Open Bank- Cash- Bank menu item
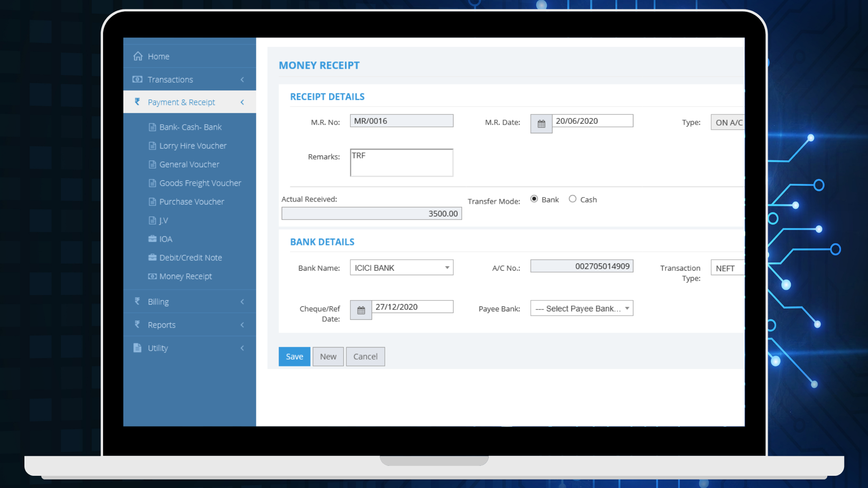868x488 pixels. (190, 127)
